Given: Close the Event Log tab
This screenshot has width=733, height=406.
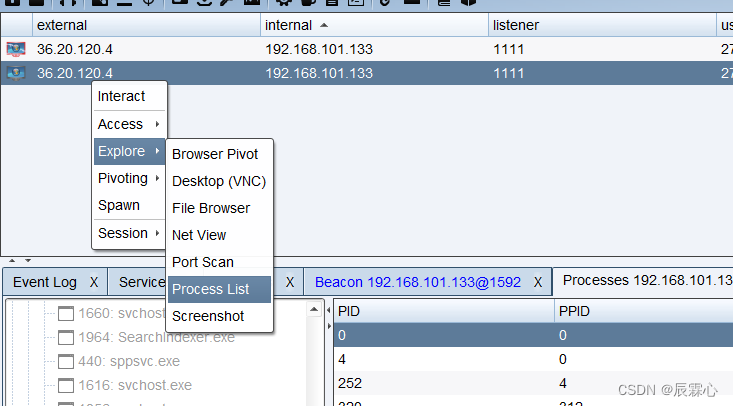Looking at the screenshot, I should point(94,282).
